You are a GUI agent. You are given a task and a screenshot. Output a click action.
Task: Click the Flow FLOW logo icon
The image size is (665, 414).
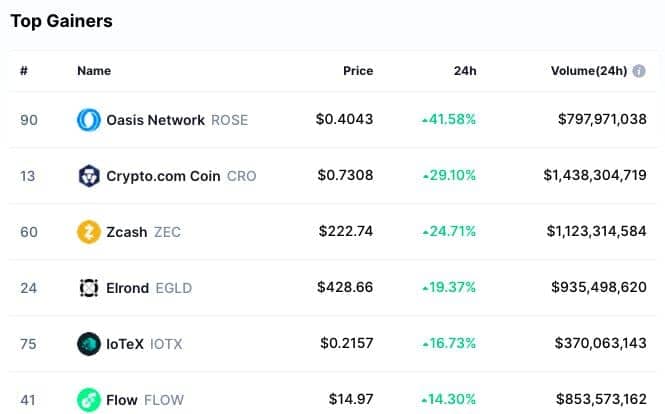click(x=89, y=400)
